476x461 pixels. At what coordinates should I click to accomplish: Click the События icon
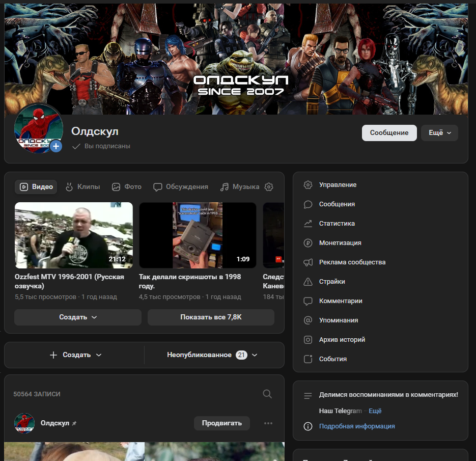(x=308, y=359)
